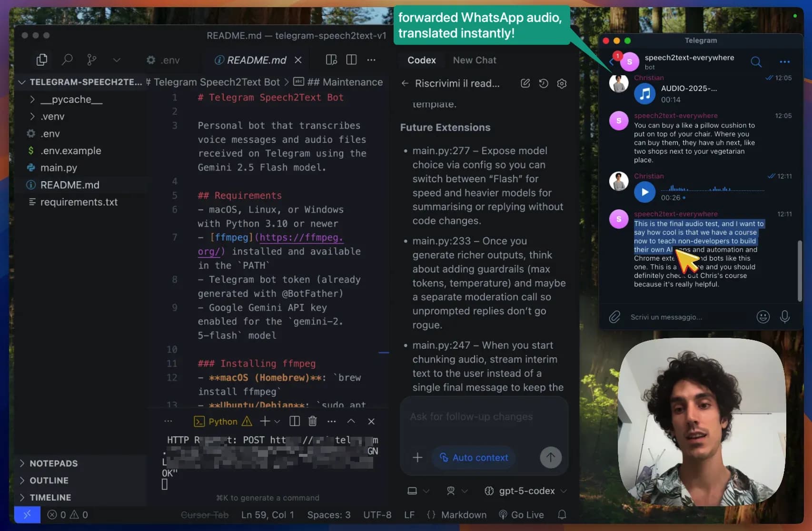812x531 pixels.
Task: Toggle the Auto context chip
Action: pos(474,457)
